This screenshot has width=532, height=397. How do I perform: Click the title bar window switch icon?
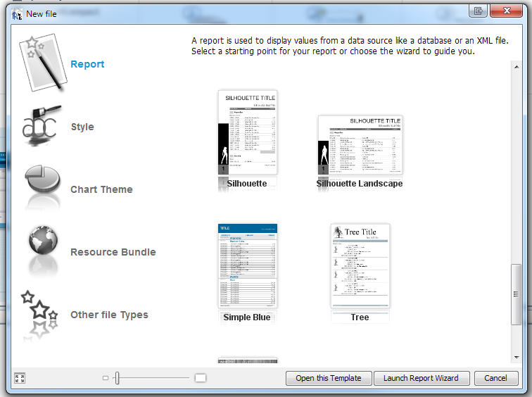point(479,11)
